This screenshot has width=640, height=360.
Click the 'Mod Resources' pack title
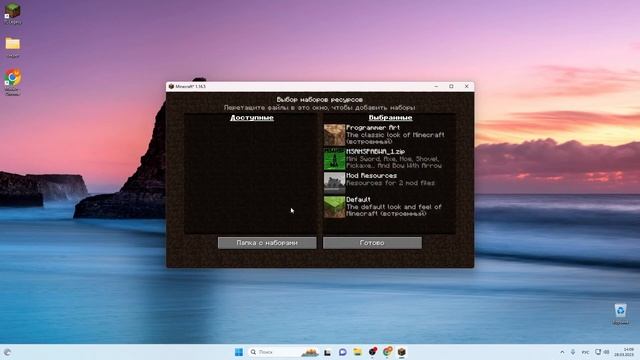pyautogui.click(x=371, y=176)
